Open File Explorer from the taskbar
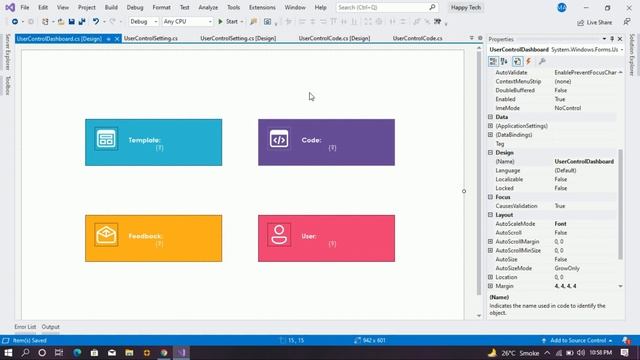This screenshot has width=640, height=360. point(129,353)
